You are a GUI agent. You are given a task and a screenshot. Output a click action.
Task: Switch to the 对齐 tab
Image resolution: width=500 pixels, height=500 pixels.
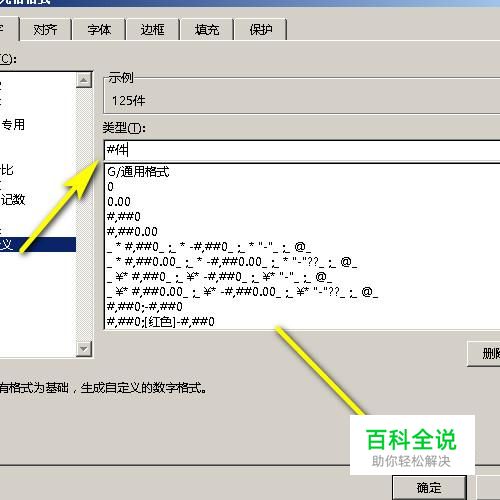pos(46,30)
